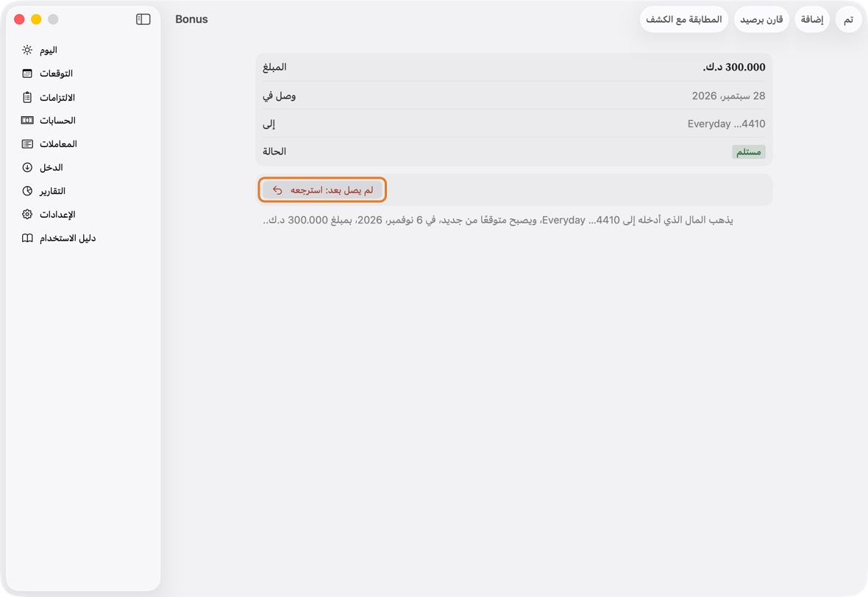Click المطابقة مع الكشف button
868x597 pixels.
point(683,20)
